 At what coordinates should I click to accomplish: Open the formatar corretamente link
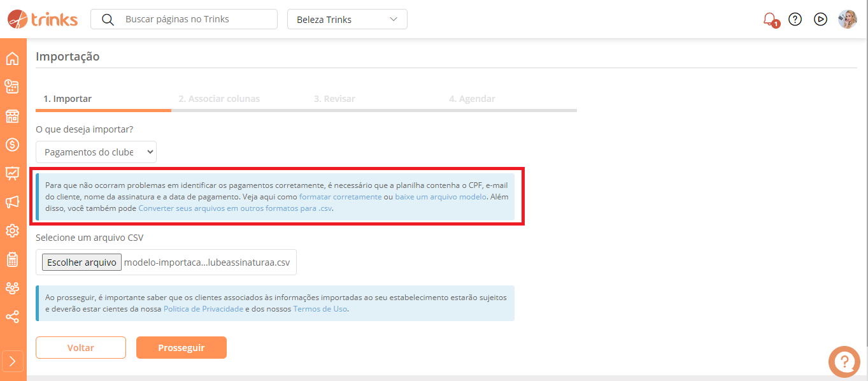[341, 197]
